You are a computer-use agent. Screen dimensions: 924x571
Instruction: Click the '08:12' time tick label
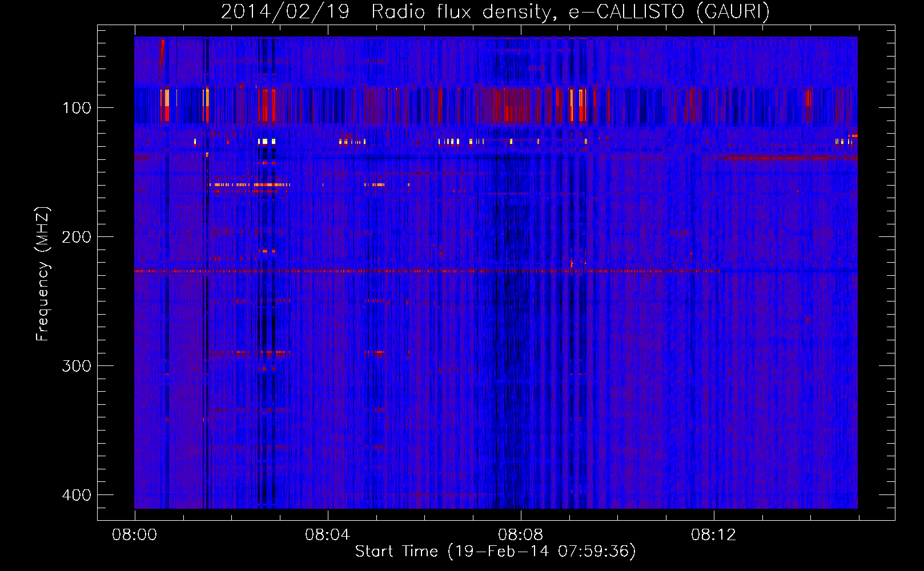[713, 535]
